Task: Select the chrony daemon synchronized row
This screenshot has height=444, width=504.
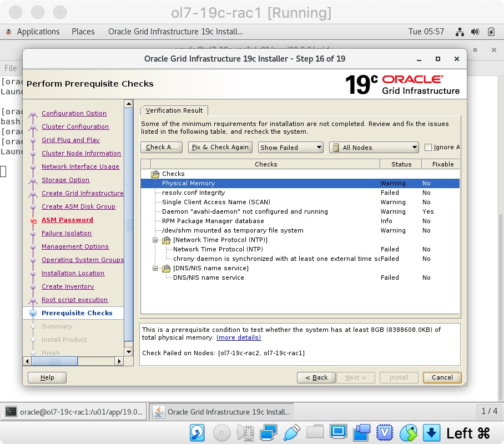Action: click(300, 259)
